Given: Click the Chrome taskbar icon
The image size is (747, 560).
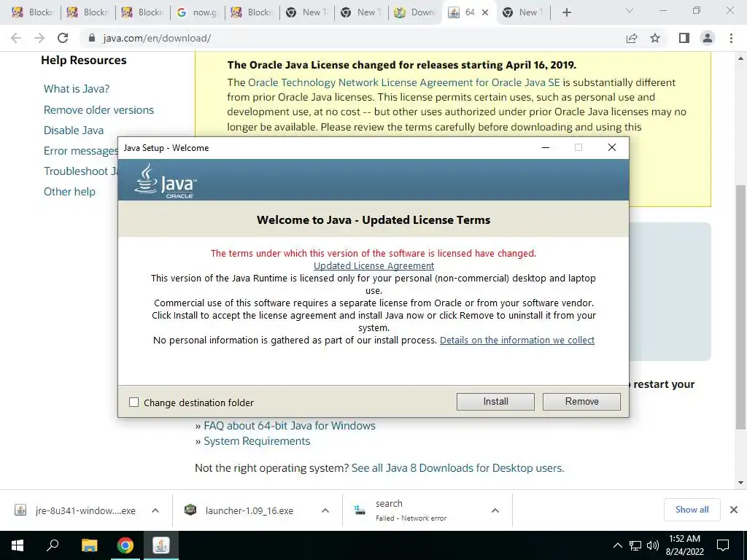Looking at the screenshot, I should coord(125,545).
